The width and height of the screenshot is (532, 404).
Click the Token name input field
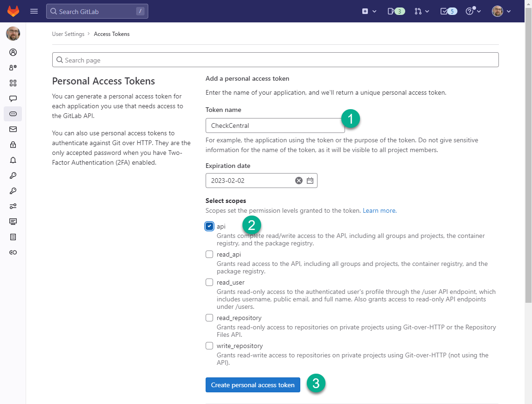point(275,125)
